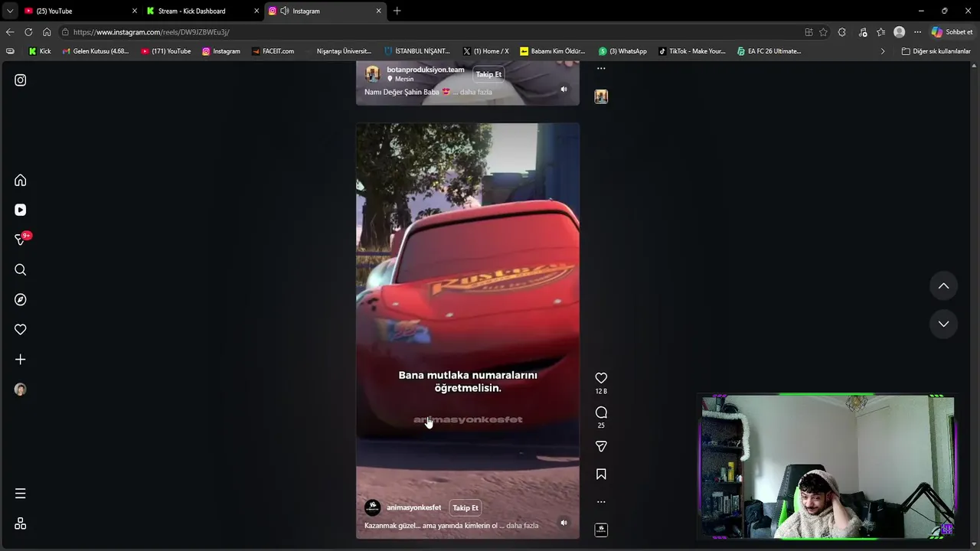Open Reels from the sidebar play icon
This screenshot has width=980, height=551.
pyautogui.click(x=21, y=210)
